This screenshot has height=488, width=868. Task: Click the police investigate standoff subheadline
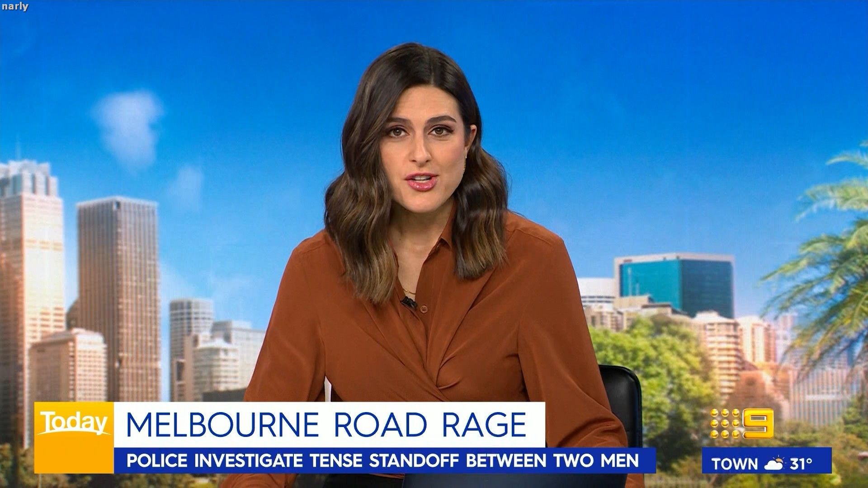[382, 461]
